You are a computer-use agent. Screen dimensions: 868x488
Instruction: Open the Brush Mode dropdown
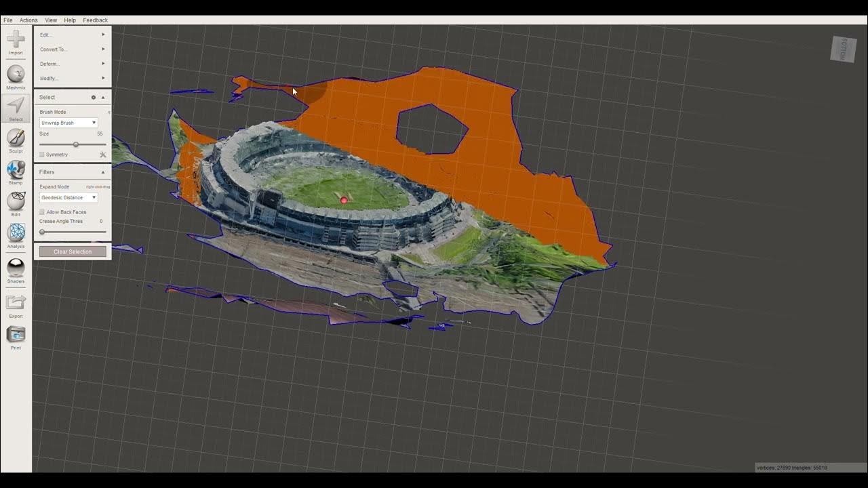[x=68, y=123]
